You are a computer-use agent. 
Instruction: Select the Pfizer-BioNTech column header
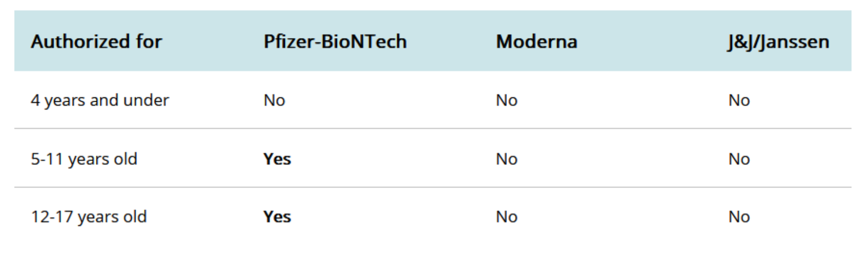tap(335, 41)
